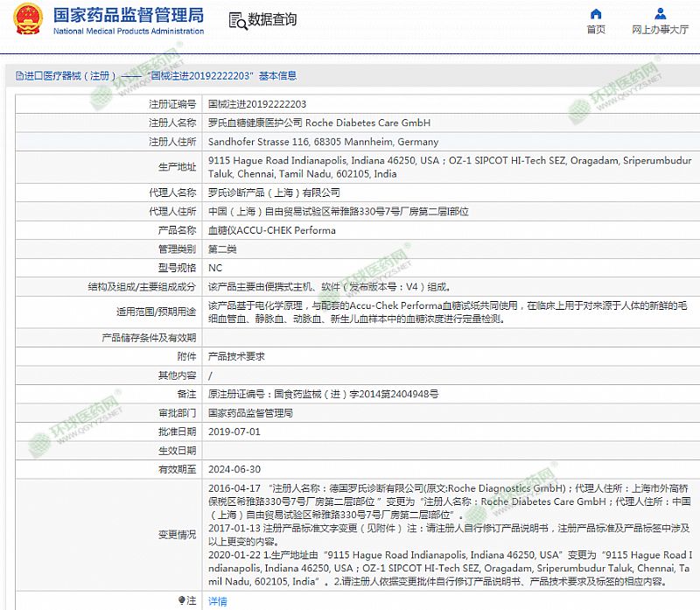Click expiry date 2024-06-30 cell
The height and width of the screenshot is (610, 700).
coord(234,469)
